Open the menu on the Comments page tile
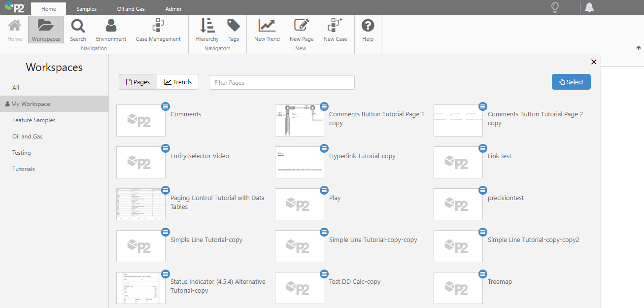644x308 pixels. pos(166,106)
